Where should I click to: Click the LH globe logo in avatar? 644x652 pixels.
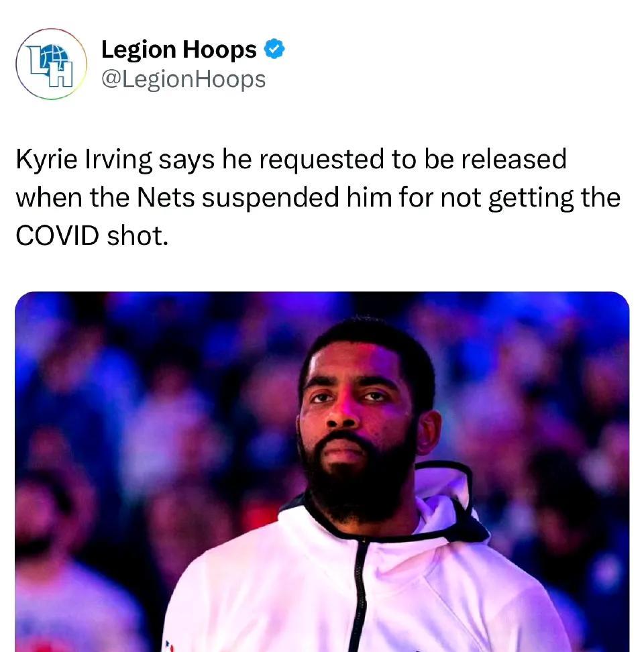click(x=51, y=65)
